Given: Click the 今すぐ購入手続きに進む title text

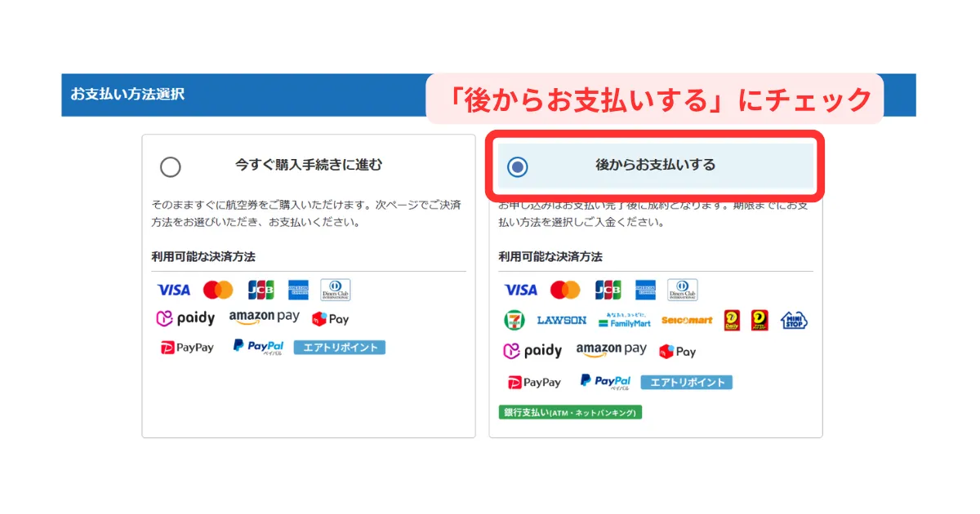Looking at the screenshot, I should (x=308, y=165).
